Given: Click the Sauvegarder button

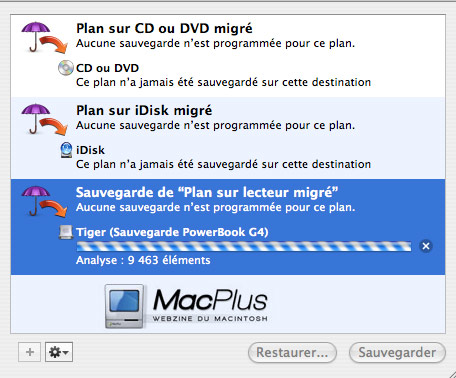Looking at the screenshot, I should point(397,352).
